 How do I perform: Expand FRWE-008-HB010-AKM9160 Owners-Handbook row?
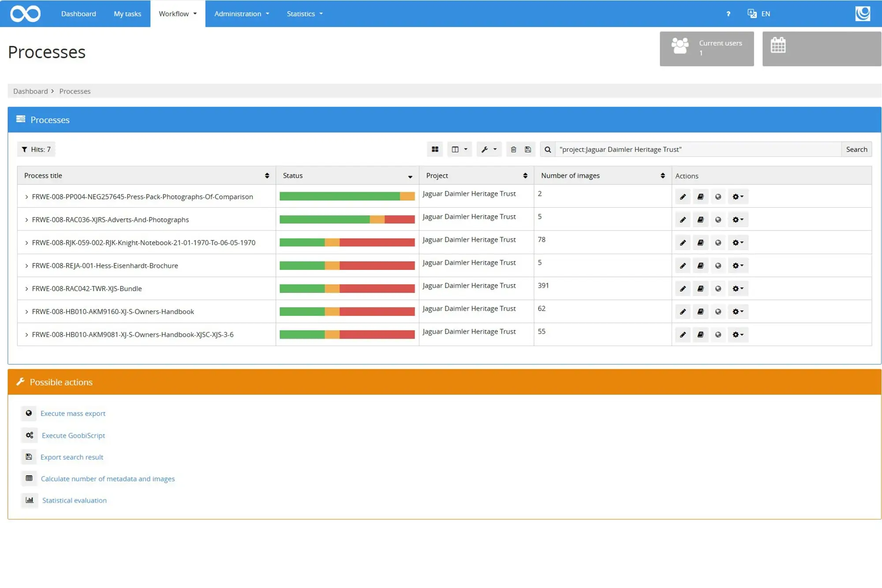(x=26, y=312)
